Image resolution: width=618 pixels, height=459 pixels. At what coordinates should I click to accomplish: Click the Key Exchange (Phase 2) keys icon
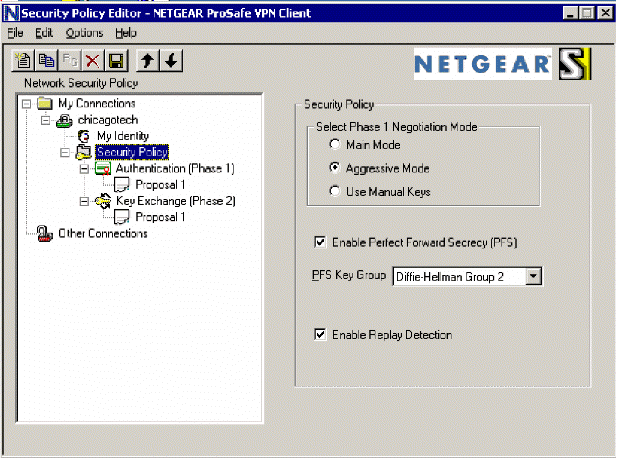(103, 201)
